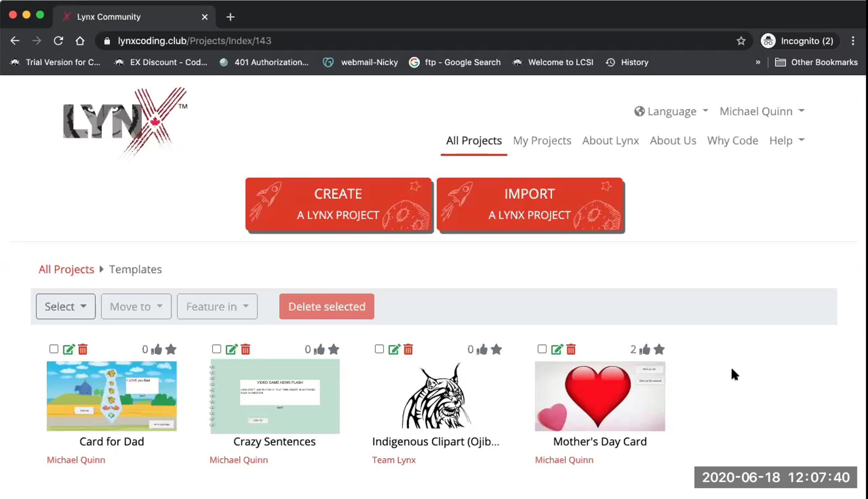The width and height of the screenshot is (868, 499).
Task: Visit the About Us page
Action: [673, 140]
